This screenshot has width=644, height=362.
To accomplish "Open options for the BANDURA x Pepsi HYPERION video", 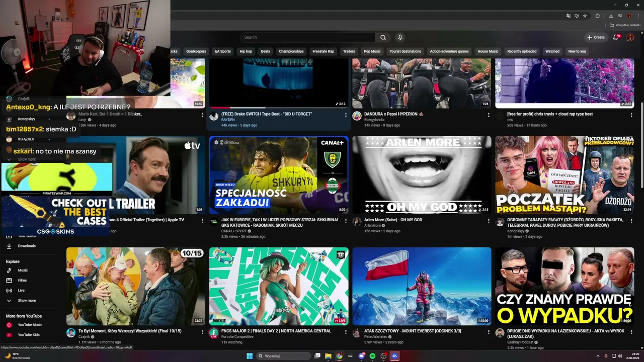I will [x=489, y=115].
